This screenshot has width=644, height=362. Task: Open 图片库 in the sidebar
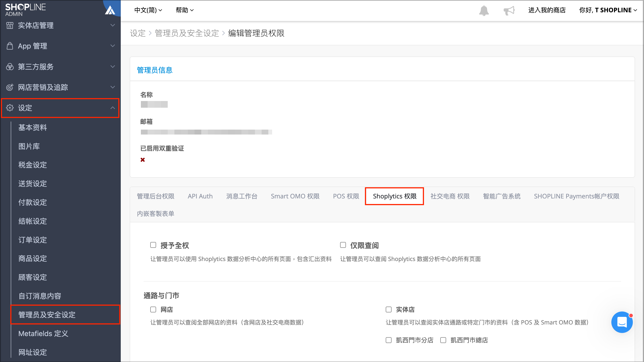29,146
